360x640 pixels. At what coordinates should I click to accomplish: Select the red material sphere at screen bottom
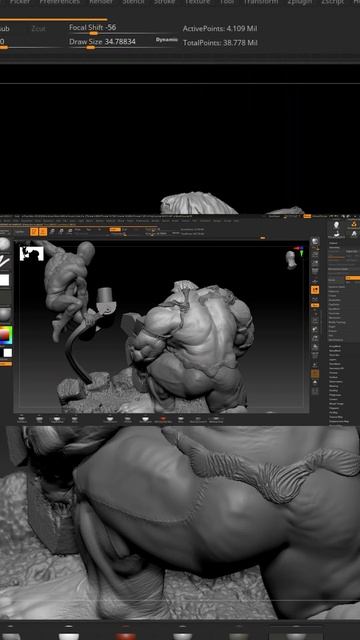click(126, 636)
